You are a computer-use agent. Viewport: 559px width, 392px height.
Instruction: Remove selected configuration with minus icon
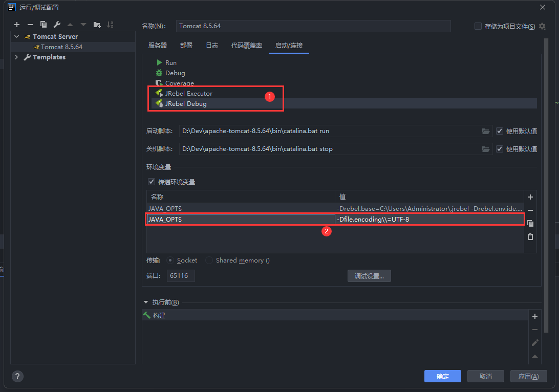(30, 25)
